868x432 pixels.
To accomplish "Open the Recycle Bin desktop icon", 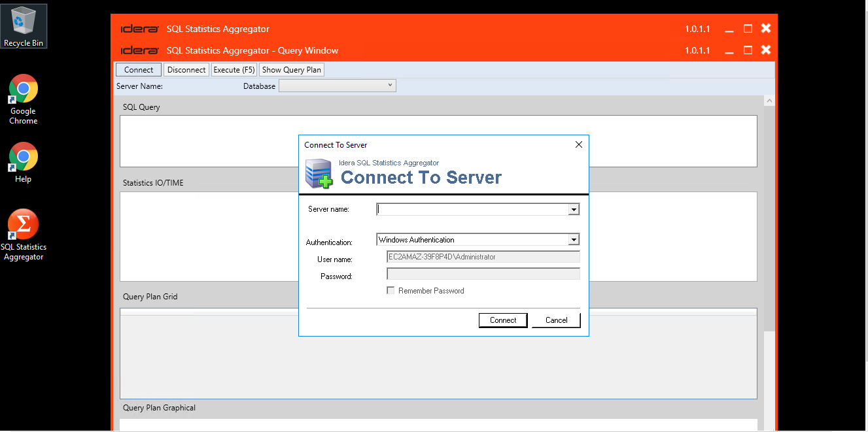I will tap(24, 25).
